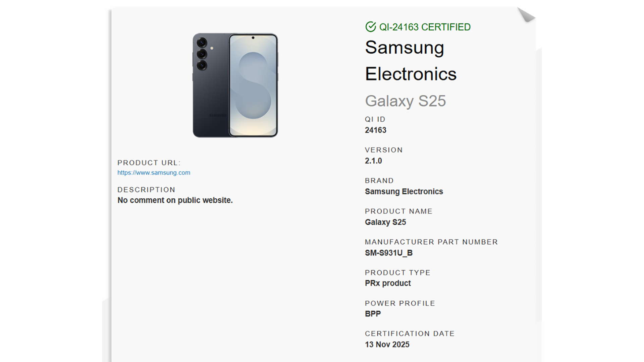Click the CERTIFICATION DATE label
This screenshot has width=644, height=362.
410,334
